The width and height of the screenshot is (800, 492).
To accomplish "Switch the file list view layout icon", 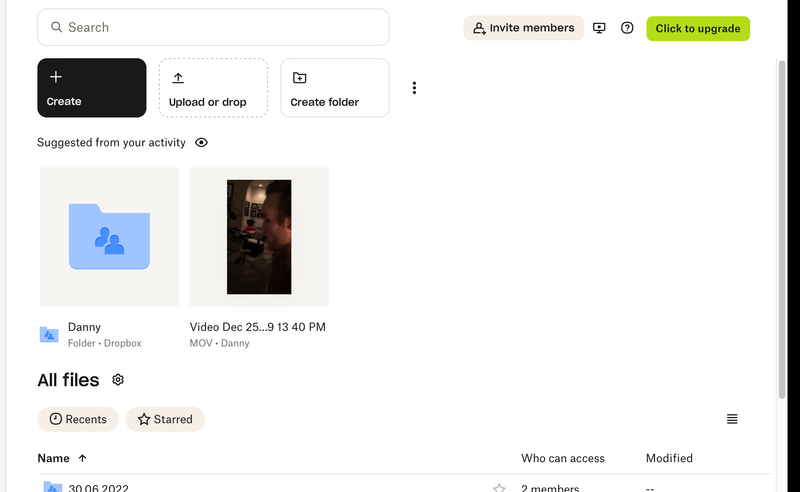I will [x=732, y=419].
